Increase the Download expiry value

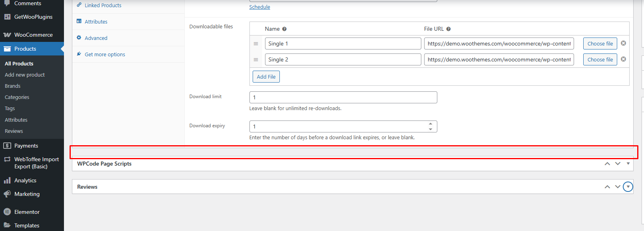pyautogui.click(x=431, y=124)
